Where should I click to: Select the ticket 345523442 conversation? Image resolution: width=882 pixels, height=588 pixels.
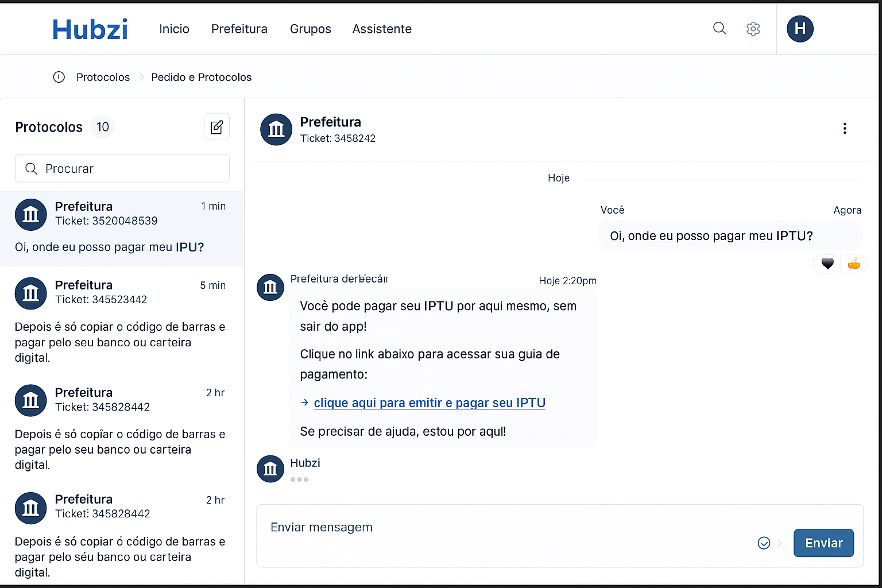(122, 320)
